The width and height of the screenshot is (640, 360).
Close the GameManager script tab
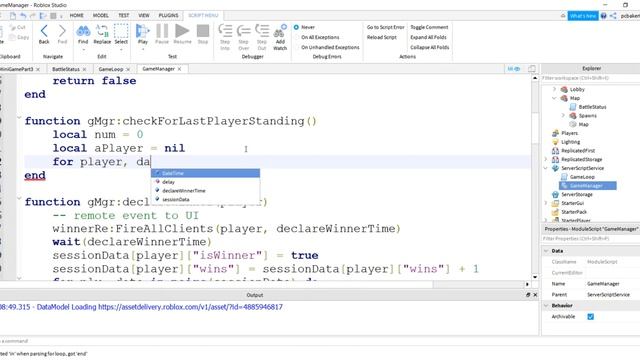(x=179, y=69)
